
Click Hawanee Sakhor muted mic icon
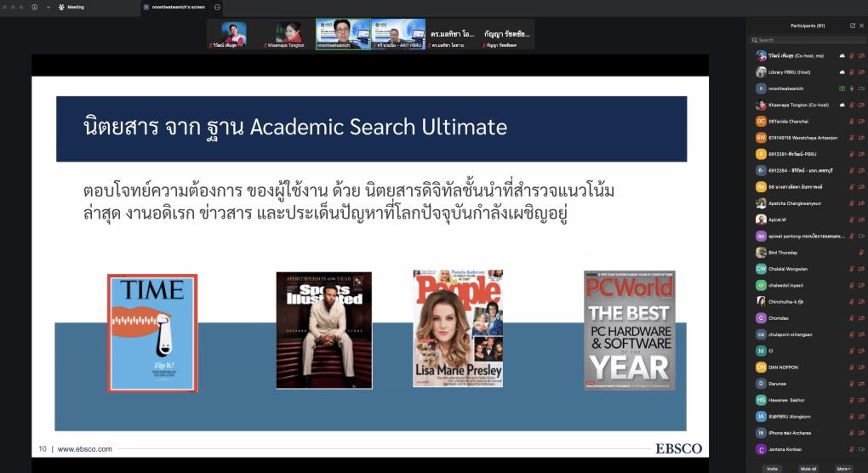[851, 400]
